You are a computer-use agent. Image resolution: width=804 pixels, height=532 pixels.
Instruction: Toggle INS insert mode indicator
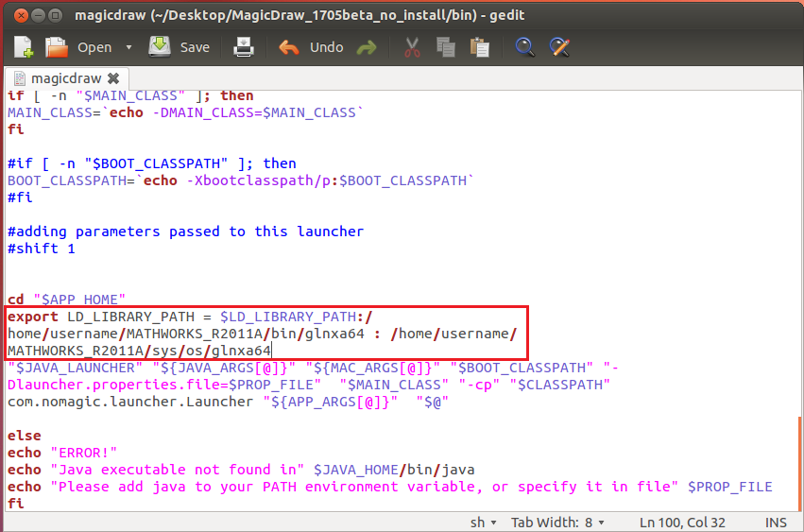coord(776,523)
